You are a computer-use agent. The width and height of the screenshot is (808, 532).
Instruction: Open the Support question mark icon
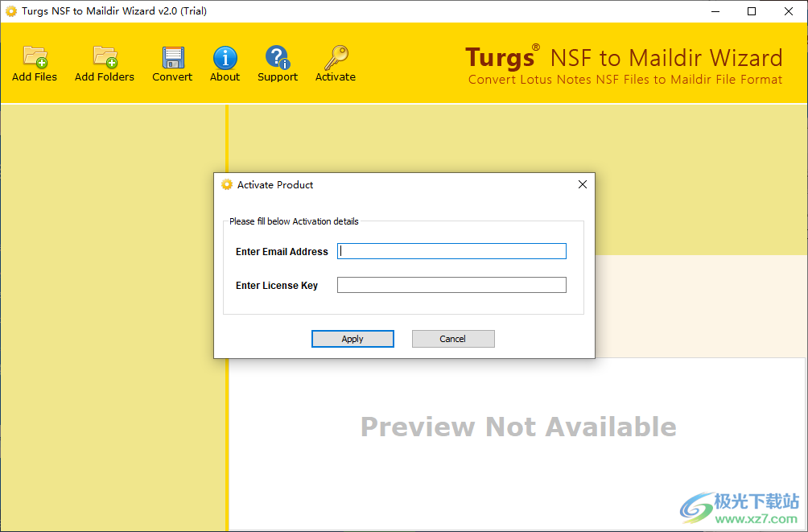click(278, 57)
